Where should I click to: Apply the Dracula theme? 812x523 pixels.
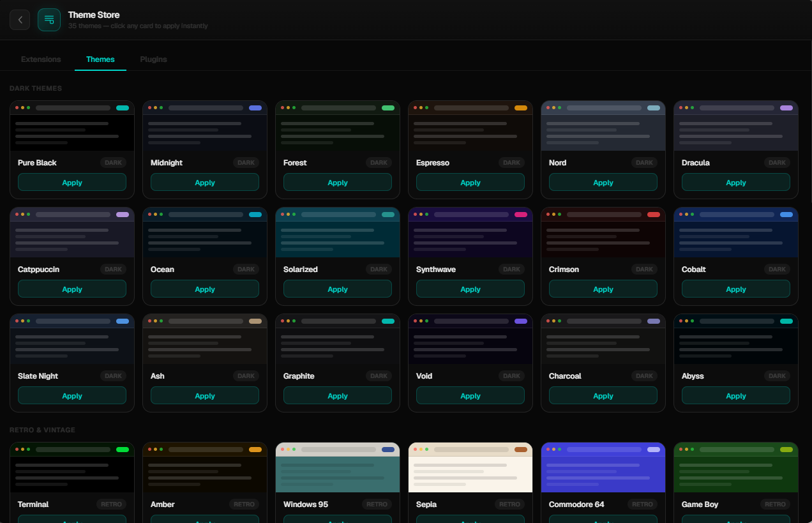735,182
